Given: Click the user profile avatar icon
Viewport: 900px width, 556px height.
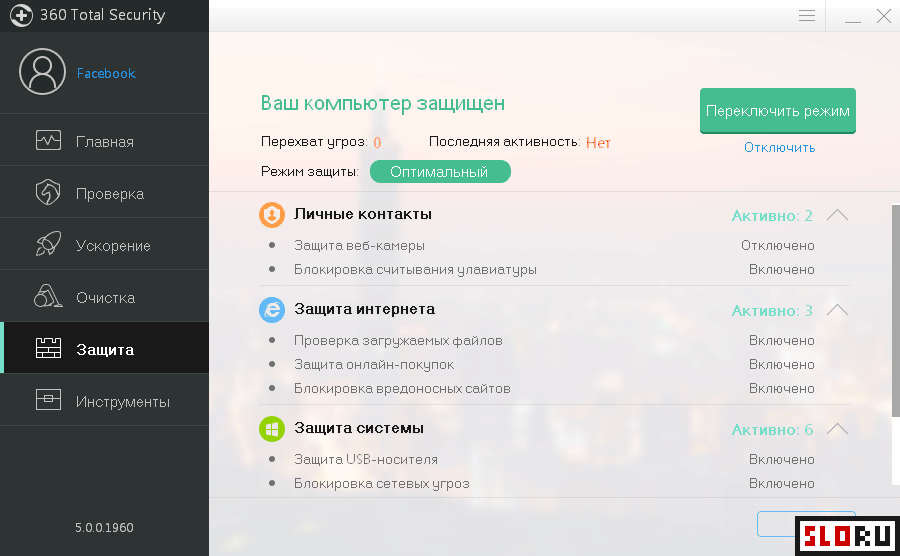Looking at the screenshot, I should (x=42, y=72).
